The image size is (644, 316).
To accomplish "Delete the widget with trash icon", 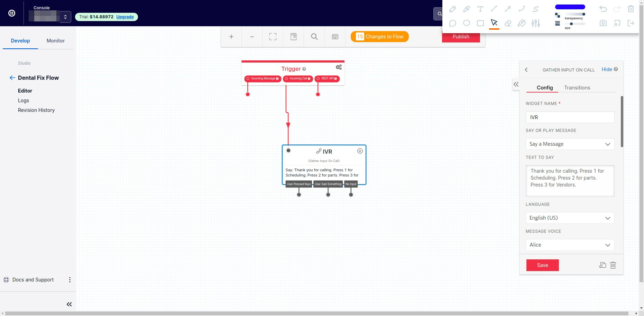I will (613, 265).
